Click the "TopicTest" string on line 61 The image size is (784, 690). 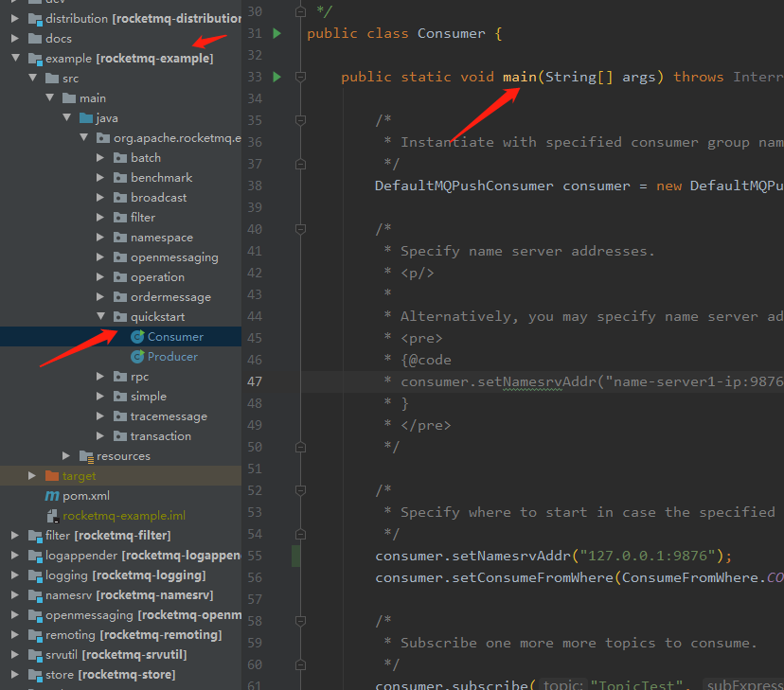click(x=636, y=684)
